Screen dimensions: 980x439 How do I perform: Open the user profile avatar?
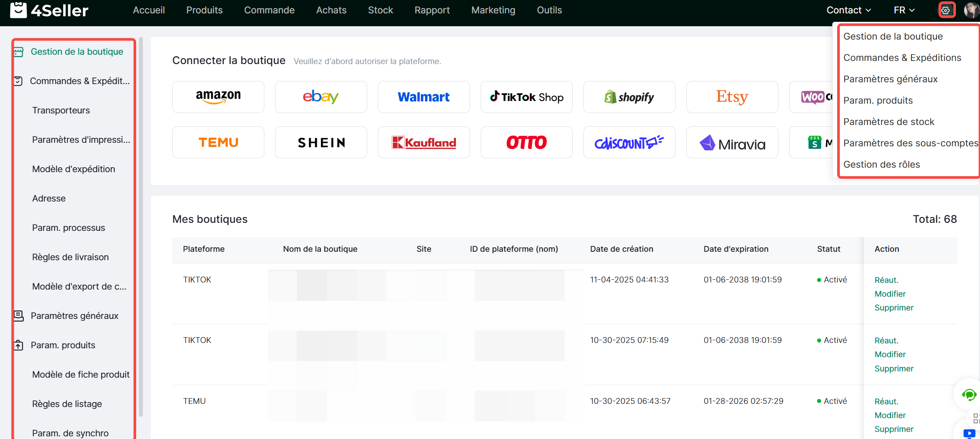coord(972,10)
